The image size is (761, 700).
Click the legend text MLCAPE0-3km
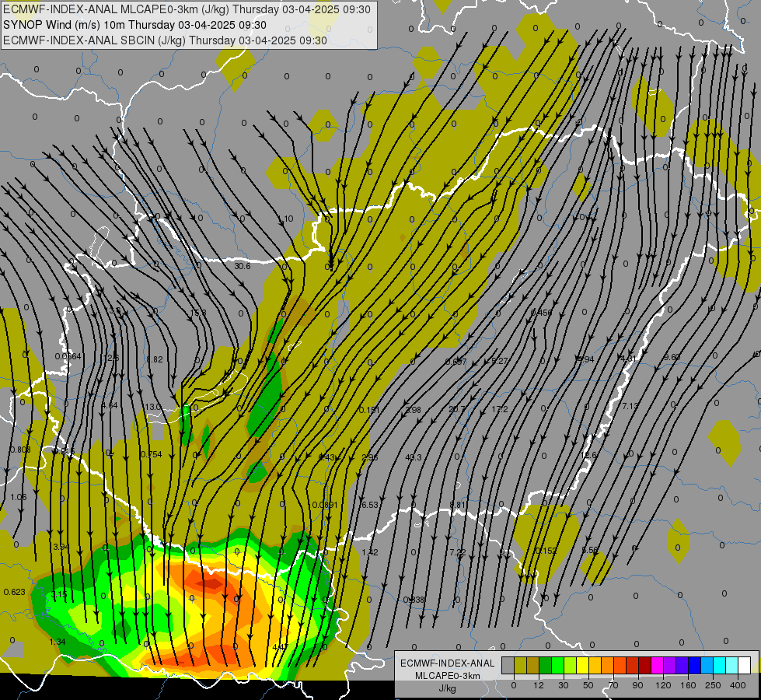(x=447, y=676)
